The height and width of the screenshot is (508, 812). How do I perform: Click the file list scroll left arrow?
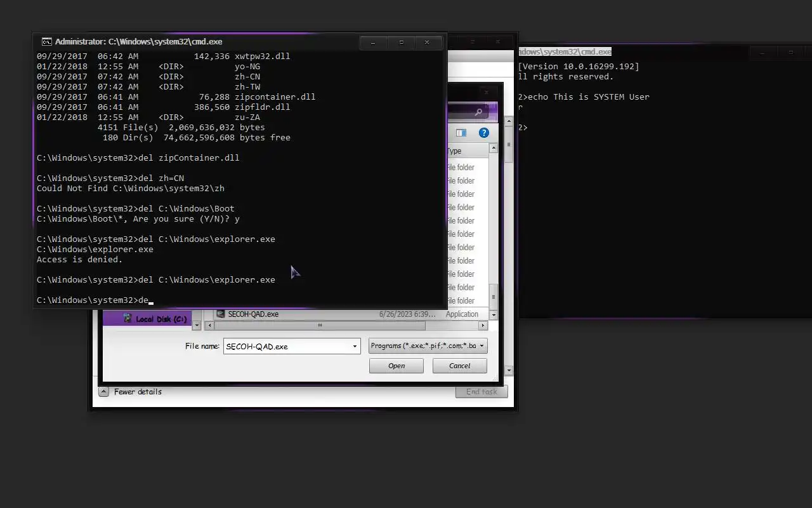pyautogui.click(x=209, y=325)
